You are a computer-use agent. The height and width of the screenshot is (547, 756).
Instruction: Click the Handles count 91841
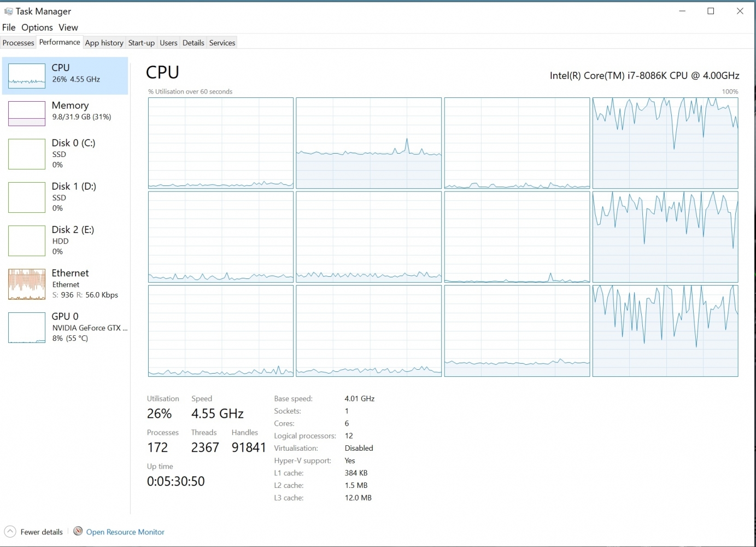(x=249, y=447)
